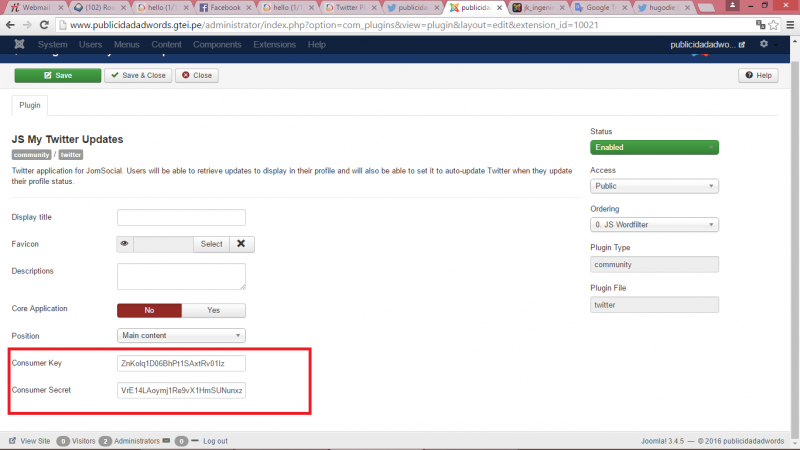The width and height of the screenshot is (800, 450).
Task: Close the Facebook browser tab
Action: pos(249,8)
